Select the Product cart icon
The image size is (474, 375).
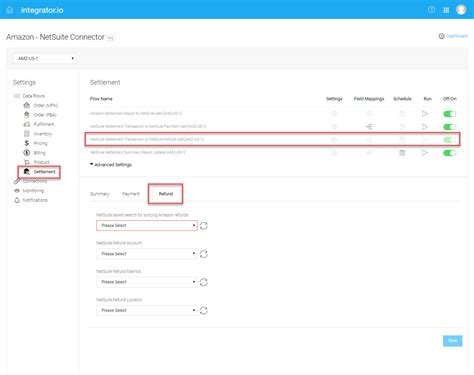(x=27, y=162)
